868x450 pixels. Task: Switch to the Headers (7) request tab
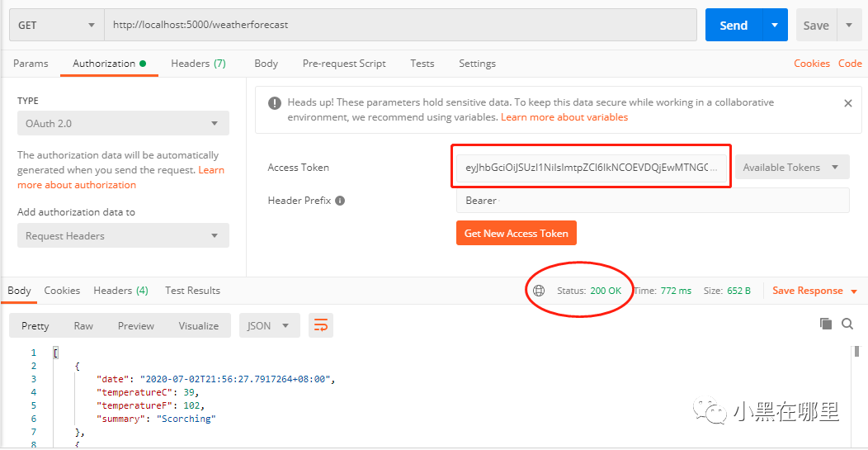(198, 64)
